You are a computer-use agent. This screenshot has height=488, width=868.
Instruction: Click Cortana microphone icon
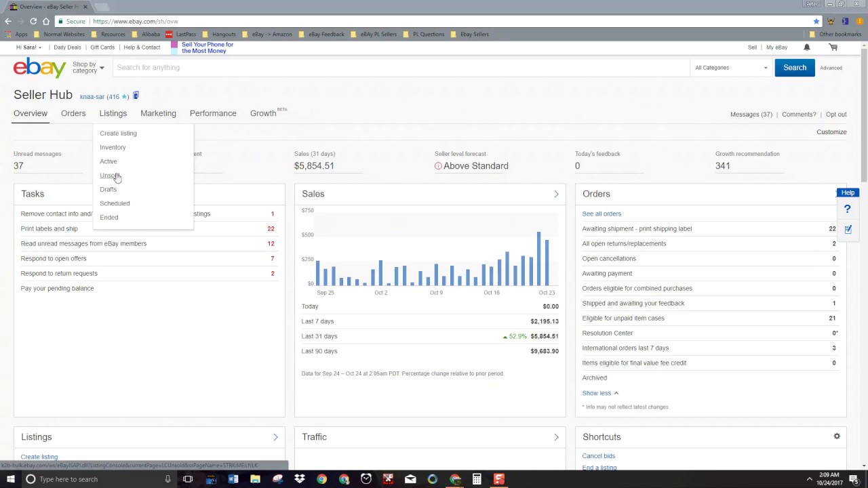pyautogui.click(x=167, y=479)
